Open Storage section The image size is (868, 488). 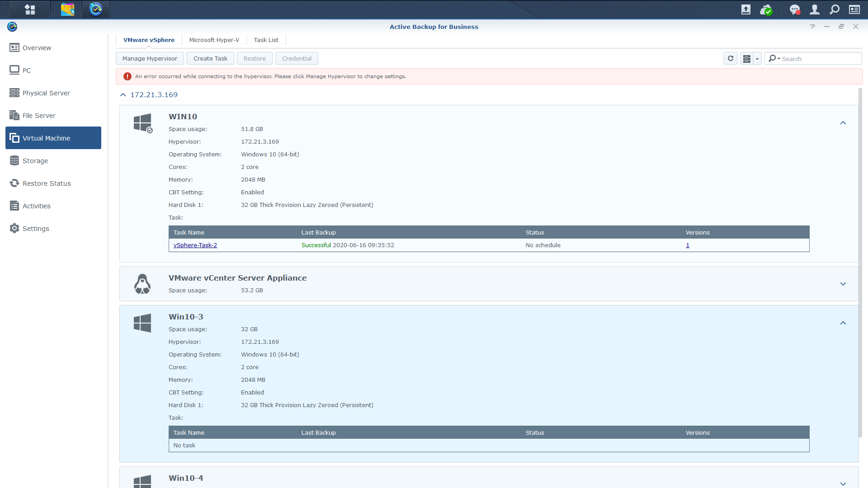pyautogui.click(x=35, y=161)
